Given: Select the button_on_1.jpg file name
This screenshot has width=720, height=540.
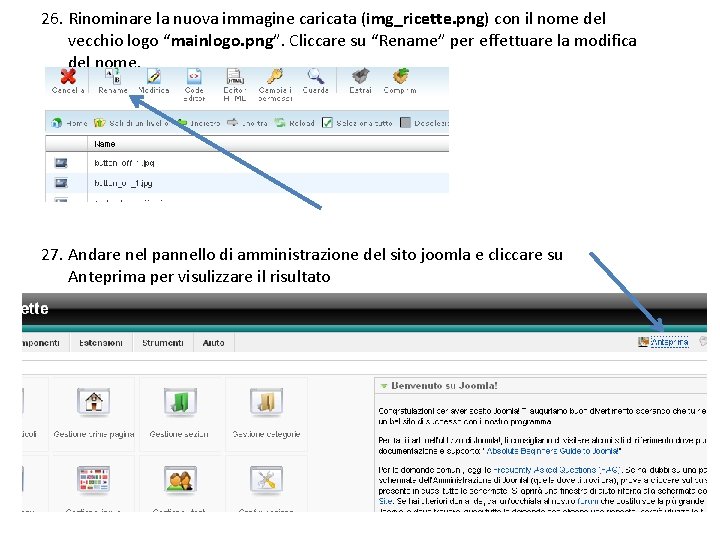Looking at the screenshot, I should pyautogui.click(x=123, y=183).
